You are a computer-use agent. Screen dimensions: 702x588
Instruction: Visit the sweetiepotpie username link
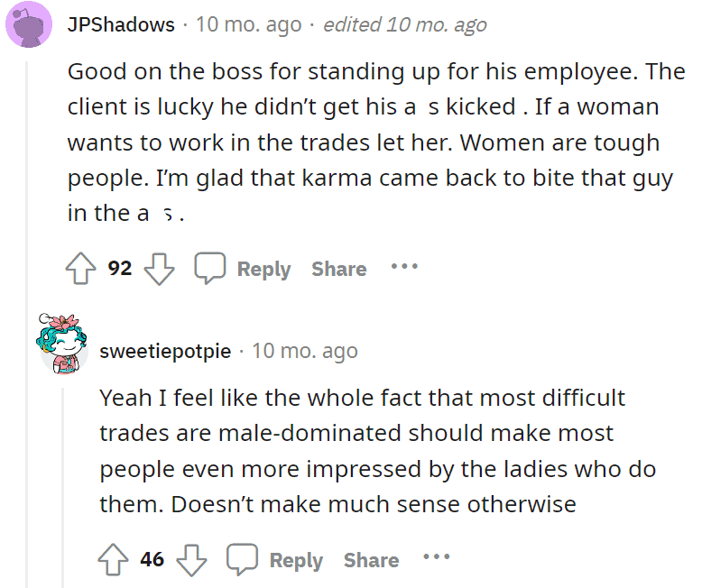coord(165,352)
